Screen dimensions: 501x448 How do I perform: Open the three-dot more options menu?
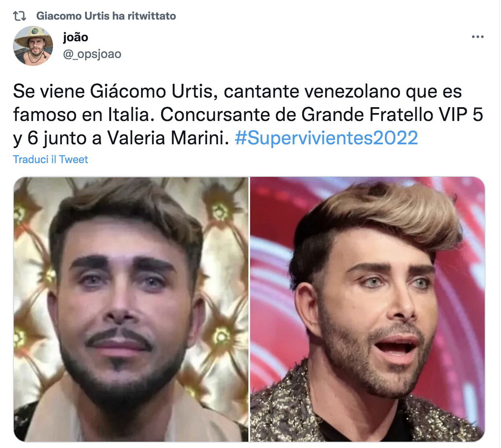pyautogui.click(x=478, y=37)
